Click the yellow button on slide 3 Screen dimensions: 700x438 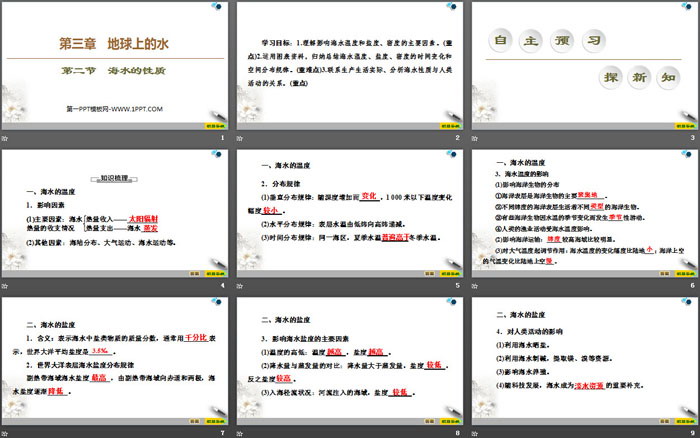click(685, 126)
